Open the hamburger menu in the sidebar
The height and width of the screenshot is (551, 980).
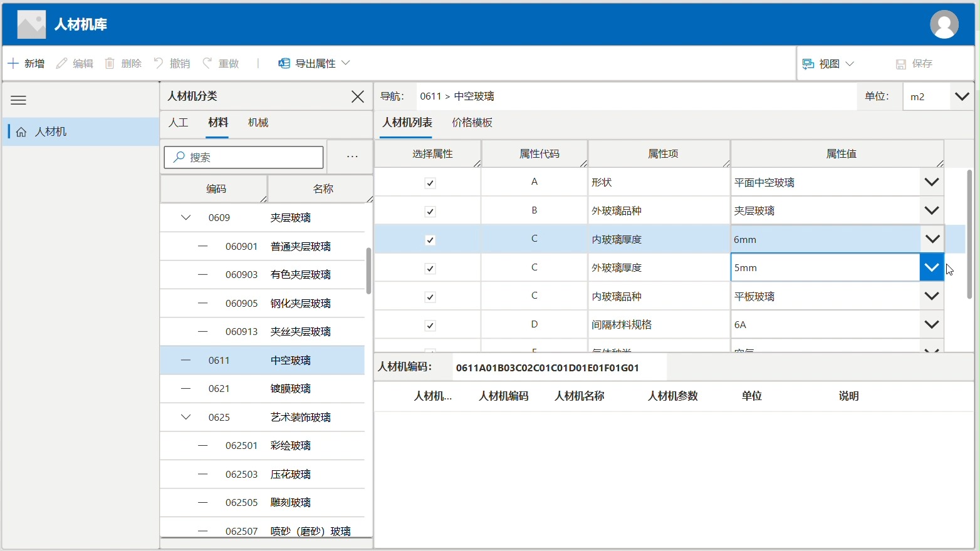[18, 100]
